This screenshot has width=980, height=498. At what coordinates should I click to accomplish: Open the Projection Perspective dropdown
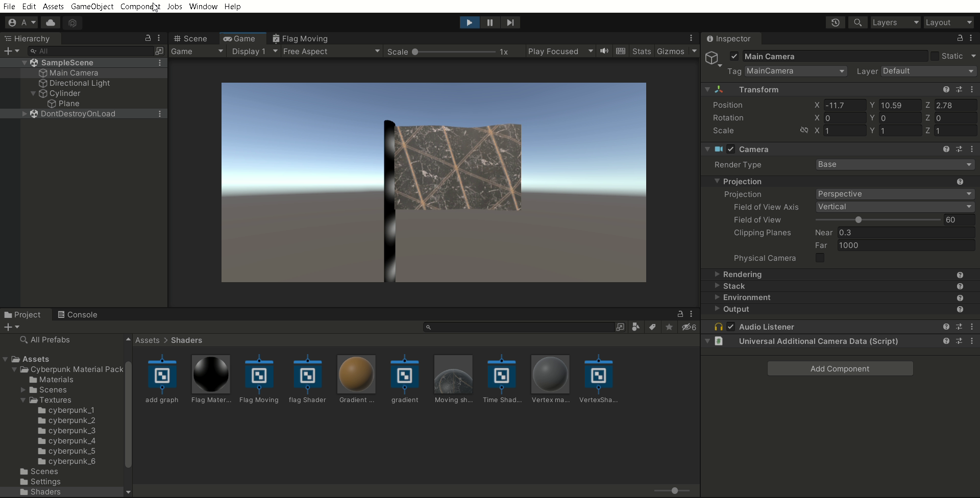pyautogui.click(x=894, y=194)
